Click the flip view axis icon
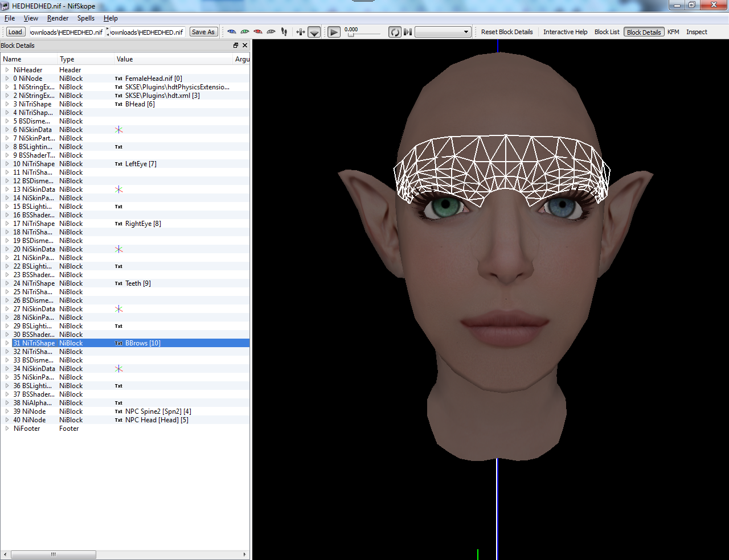Viewport: 729px width, 560px height. point(301,32)
